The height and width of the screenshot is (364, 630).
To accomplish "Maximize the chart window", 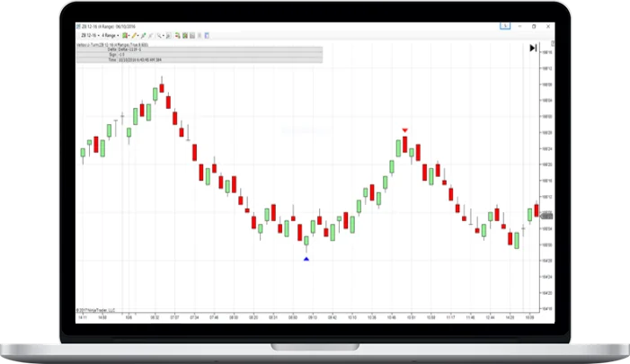I will coord(535,27).
